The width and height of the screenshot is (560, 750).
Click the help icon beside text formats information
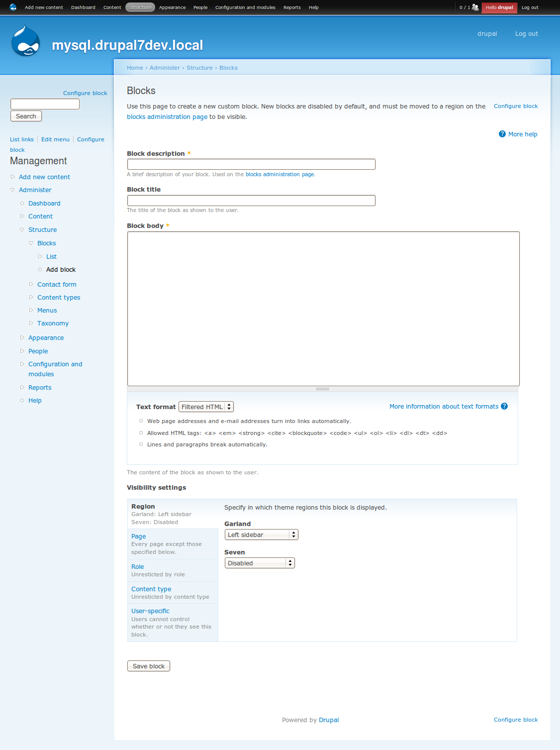coord(504,406)
